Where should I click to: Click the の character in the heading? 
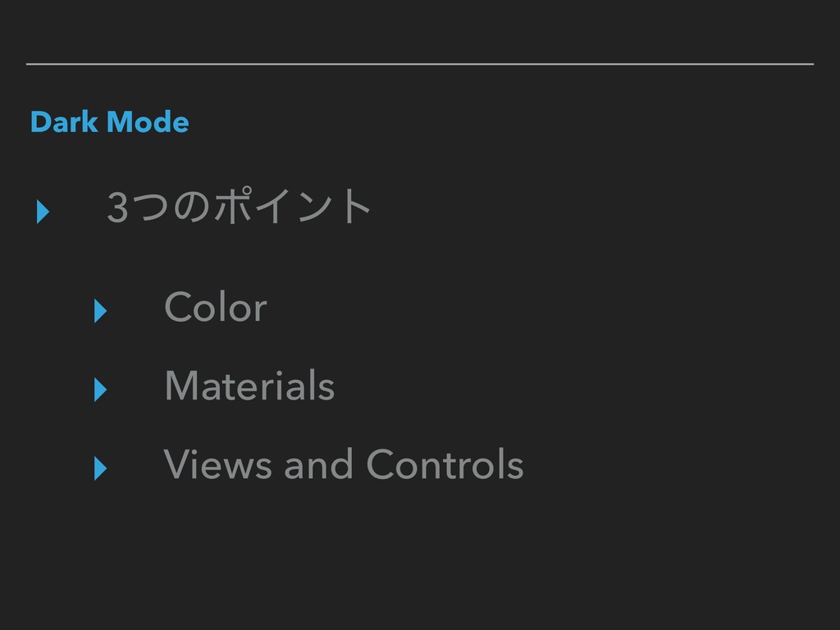tap(191, 208)
